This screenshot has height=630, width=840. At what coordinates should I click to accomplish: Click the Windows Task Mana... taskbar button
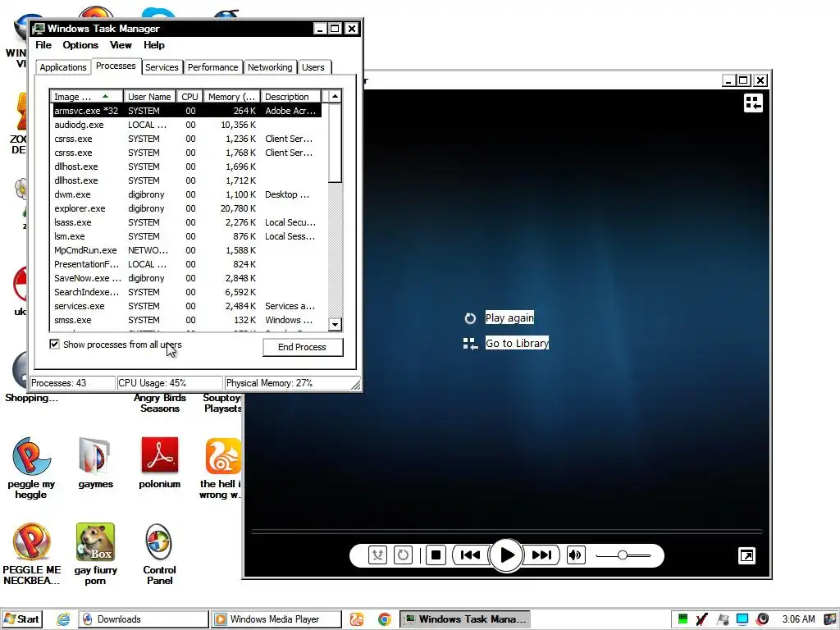tap(465, 619)
